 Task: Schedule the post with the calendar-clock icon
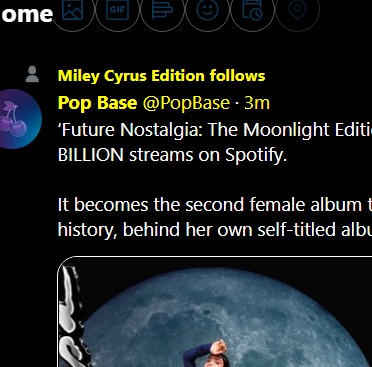click(x=252, y=10)
